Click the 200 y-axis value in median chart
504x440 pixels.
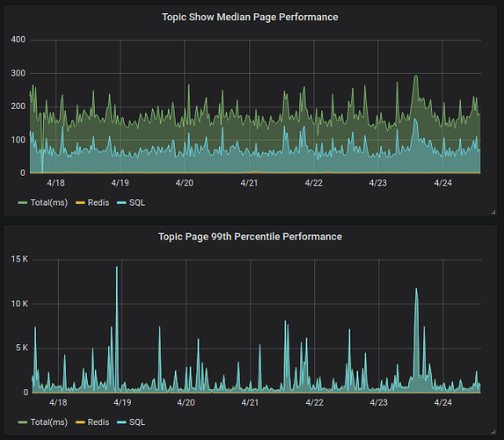[18, 106]
